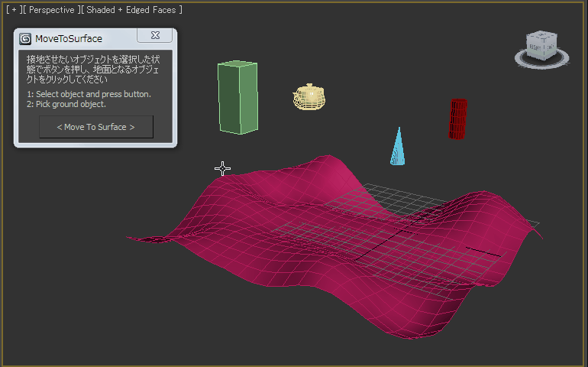This screenshot has width=588, height=367.
Task: Open the Shaded + Edged Faces shading menu
Action: point(131,10)
